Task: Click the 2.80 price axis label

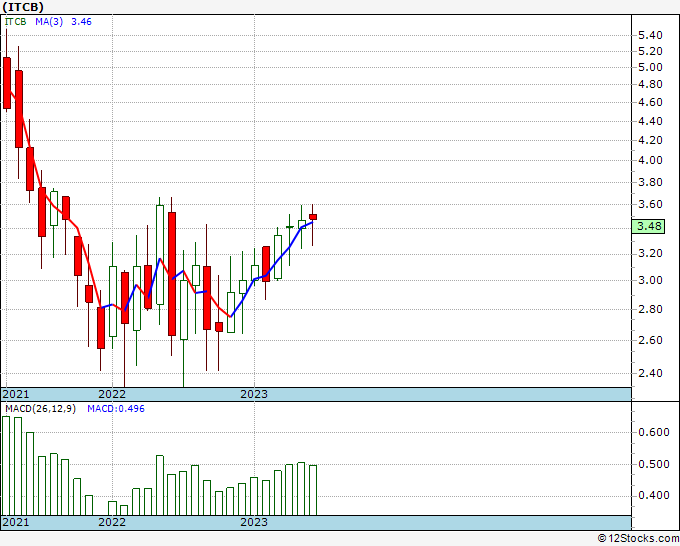Action: (x=650, y=309)
